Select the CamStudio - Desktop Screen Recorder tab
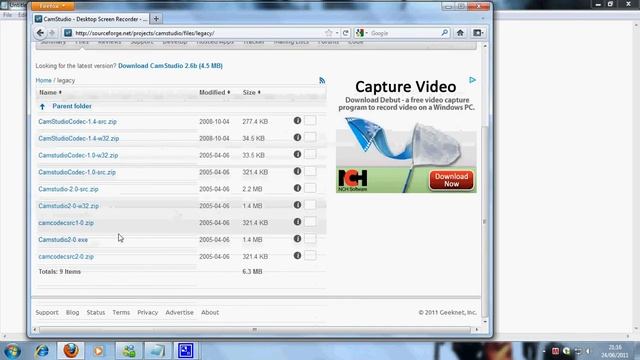The width and height of the screenshot is (640, 360). tap(91, 19)
